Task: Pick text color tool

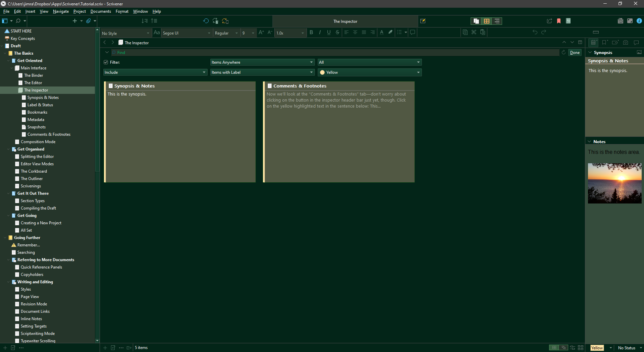Action: tap(382, 32)
